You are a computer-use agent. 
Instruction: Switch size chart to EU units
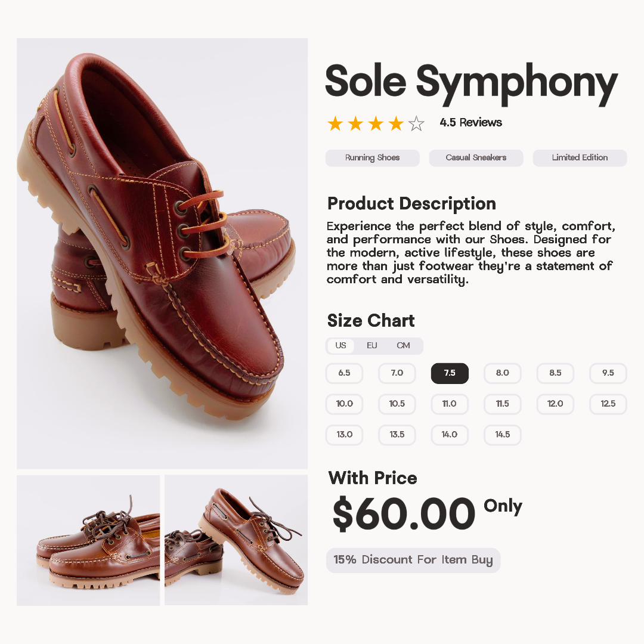(372, 346)
